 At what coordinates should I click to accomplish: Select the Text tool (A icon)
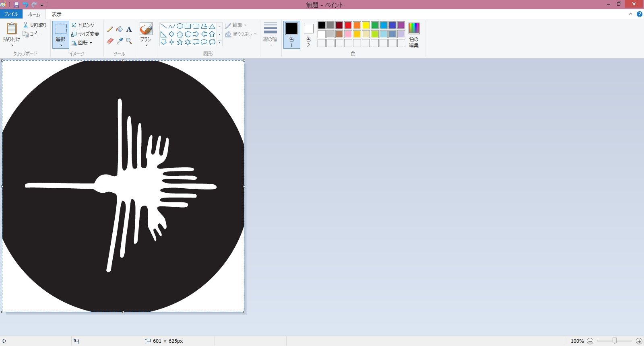point(129,29)
